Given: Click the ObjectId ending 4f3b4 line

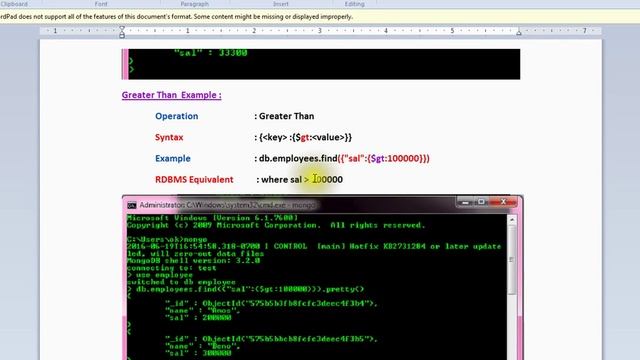Looking at the screenshot, I should (x=271, y=303).
